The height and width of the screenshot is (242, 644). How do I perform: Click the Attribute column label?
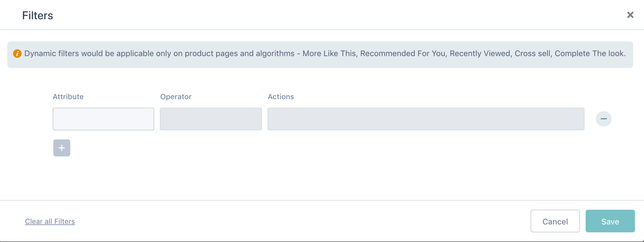coord(68,97)
